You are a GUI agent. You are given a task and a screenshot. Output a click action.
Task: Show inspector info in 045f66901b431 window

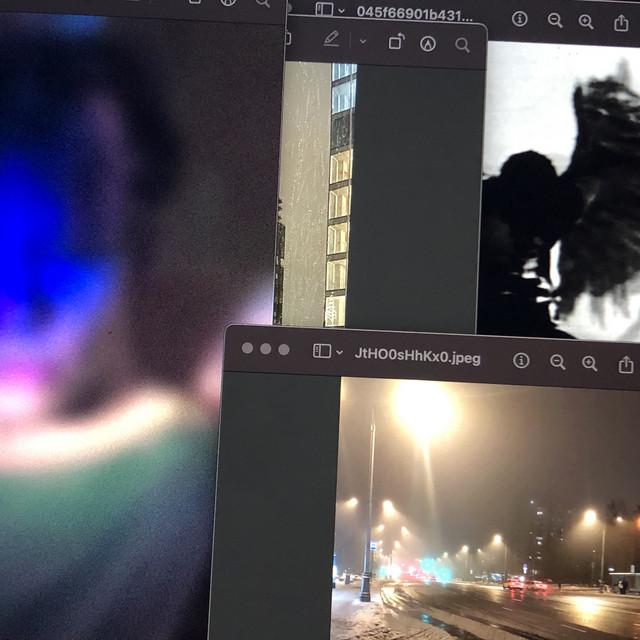click(519, 19)
